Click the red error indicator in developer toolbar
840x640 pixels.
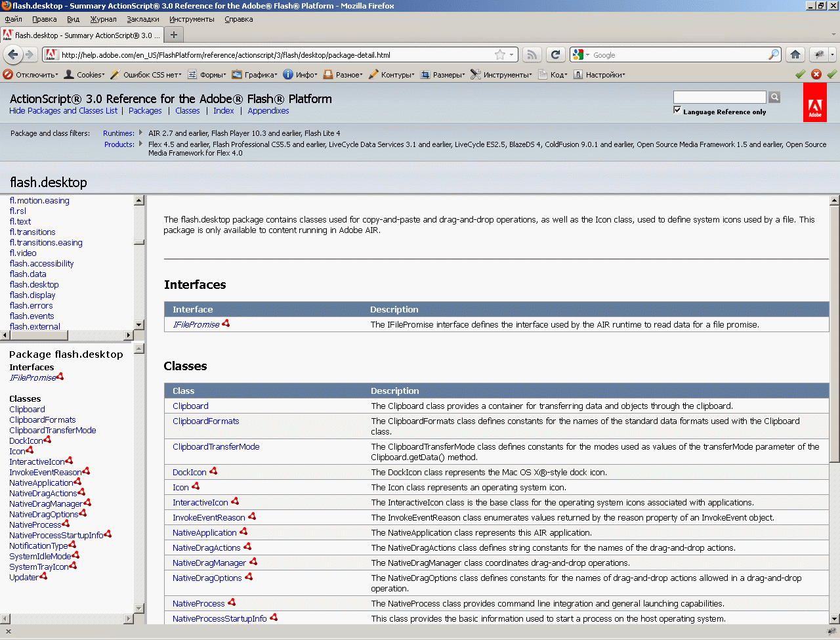coord(816,74)
